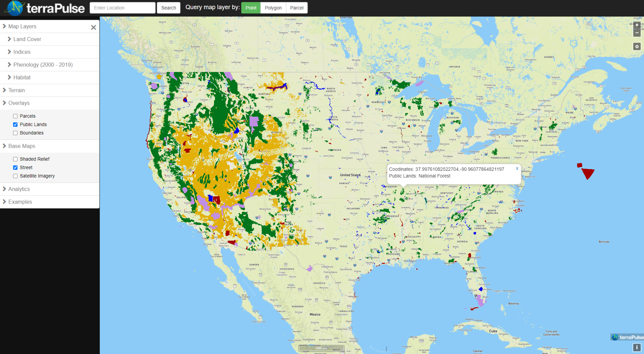Expand the Land Cover group
The image size is (644, 354).
click(x=50, y=39)
